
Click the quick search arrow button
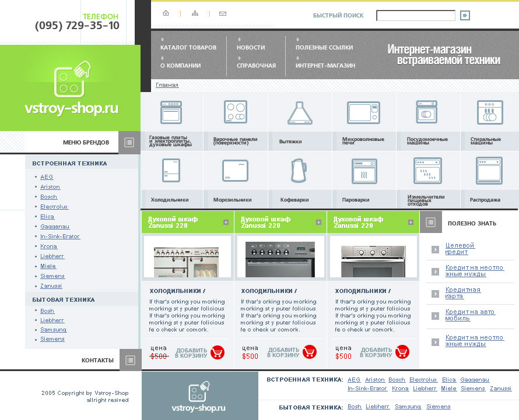point(465,15)
